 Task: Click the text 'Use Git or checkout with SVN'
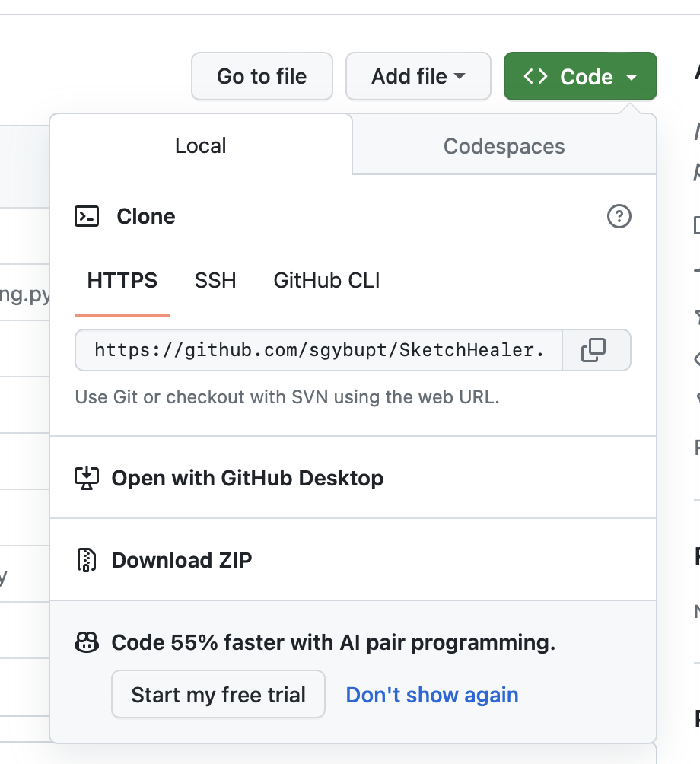coord(201,396)
